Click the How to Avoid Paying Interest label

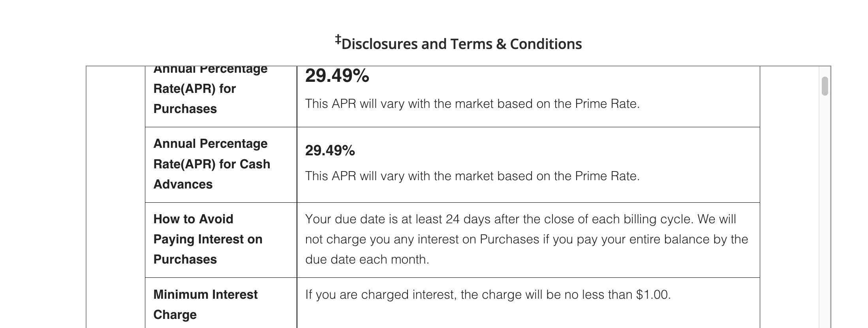tap(208, 239)
